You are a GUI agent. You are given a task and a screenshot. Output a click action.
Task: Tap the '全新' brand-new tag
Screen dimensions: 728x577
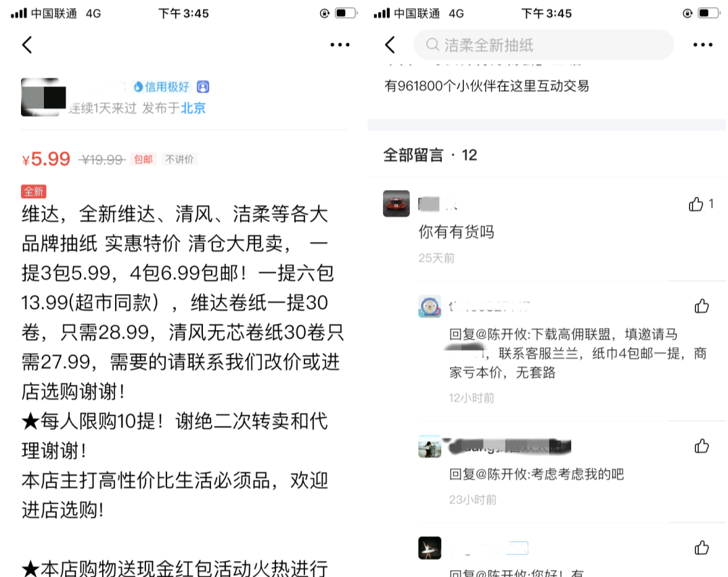33,191
